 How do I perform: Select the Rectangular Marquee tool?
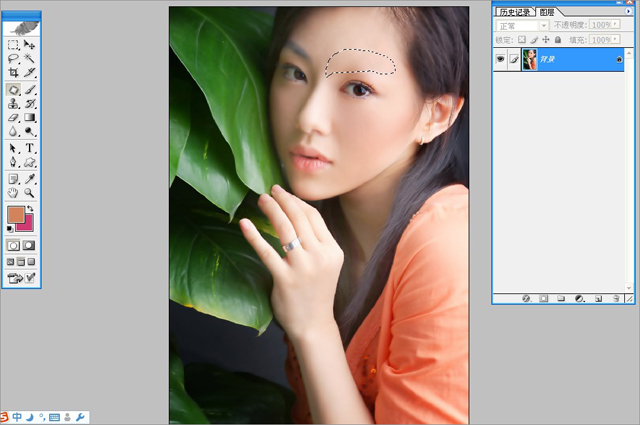click(x=13, y=45)
